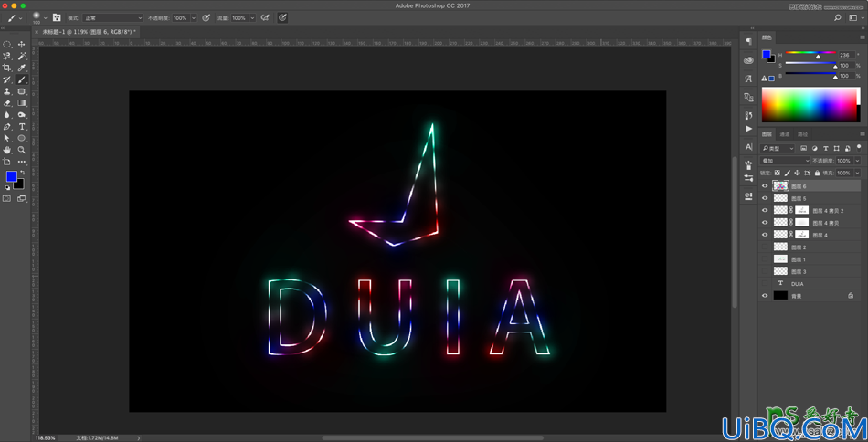The height and width of the screenshot is (442, 868).
Task: Hide layer 图层 4 拷贝 2
Action: (x=765, y=210)
